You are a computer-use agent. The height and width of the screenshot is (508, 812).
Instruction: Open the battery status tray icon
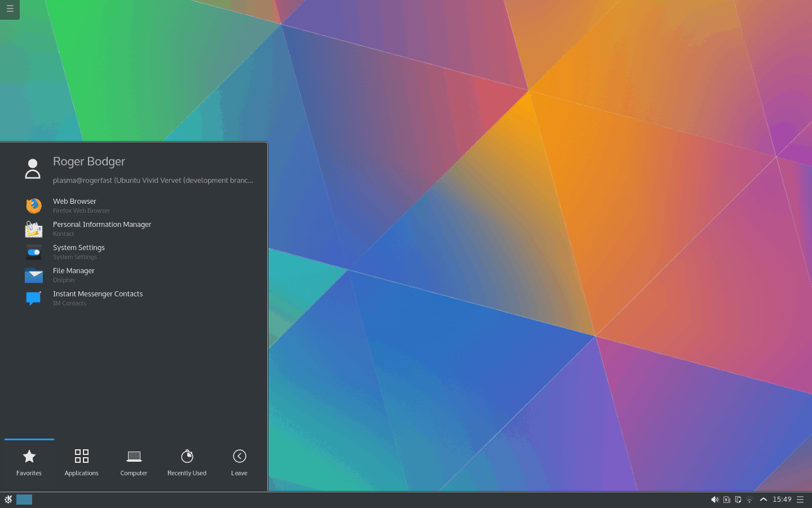727,500
